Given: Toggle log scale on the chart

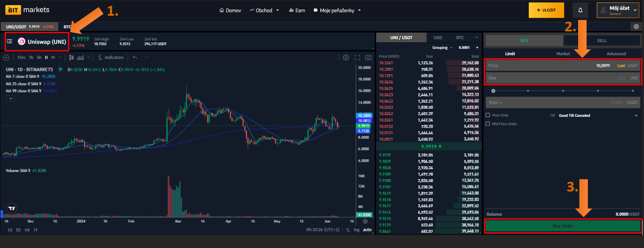Looking at the screenshot, I should 356,230.
